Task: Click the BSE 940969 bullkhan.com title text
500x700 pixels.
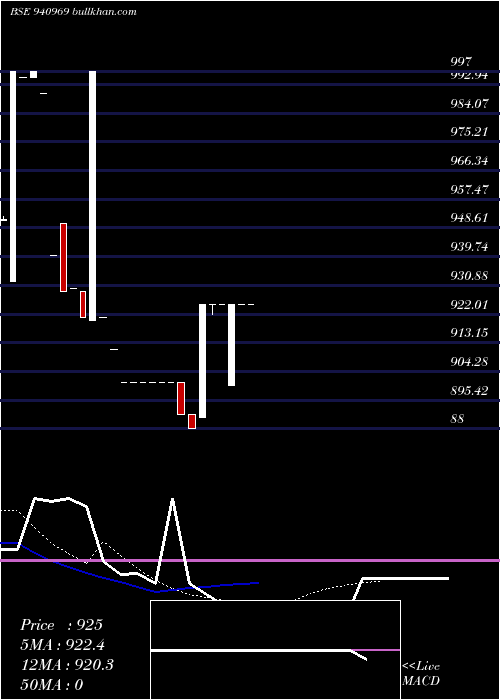Action: coord(73,12)
